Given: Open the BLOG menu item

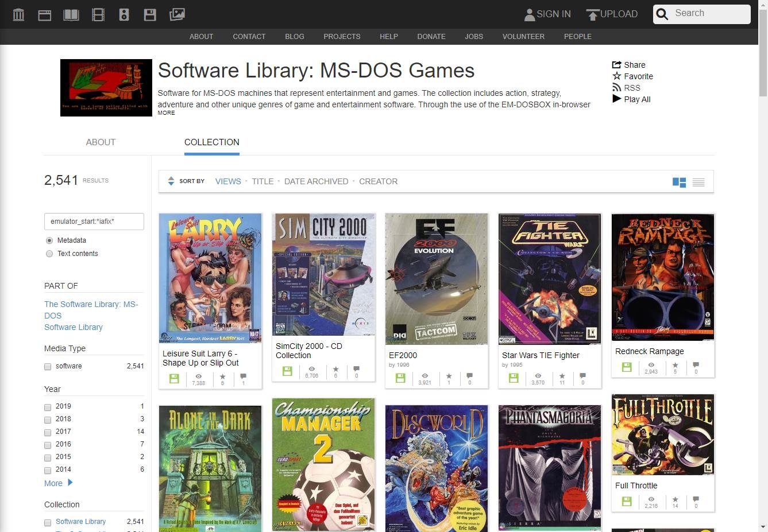Looking at the screenshot, I should coord(295,37).
